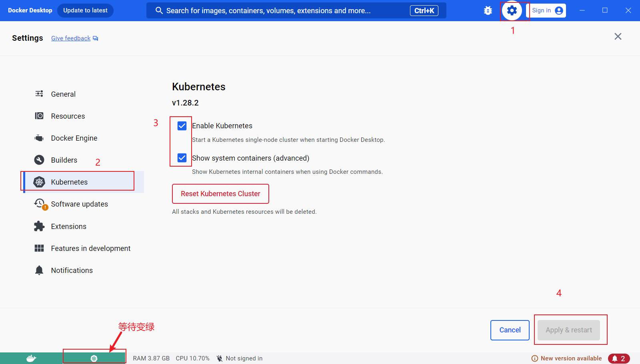Click the Kubernetes status icon in footer
This screenshot has width=640, height=364.
click(94, 358)
